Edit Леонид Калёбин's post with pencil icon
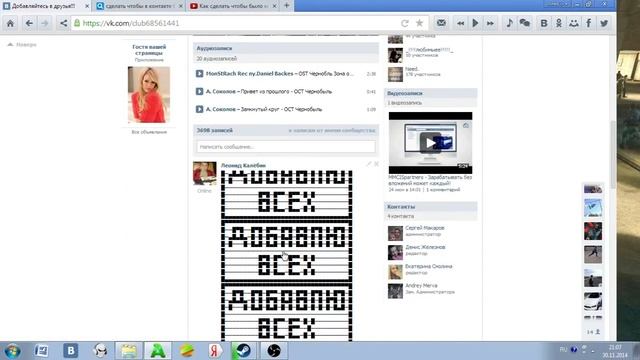This screenshot has height=360, width=640. 369,164
